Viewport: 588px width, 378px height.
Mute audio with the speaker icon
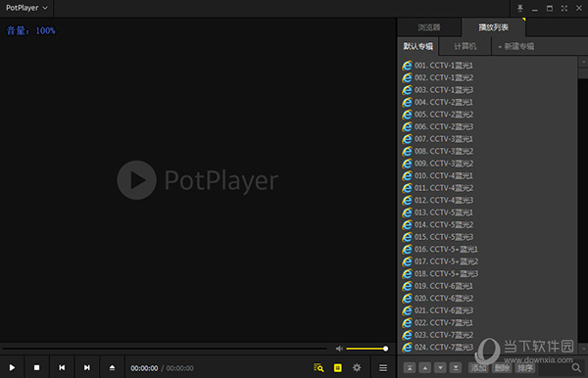(339, 349)
